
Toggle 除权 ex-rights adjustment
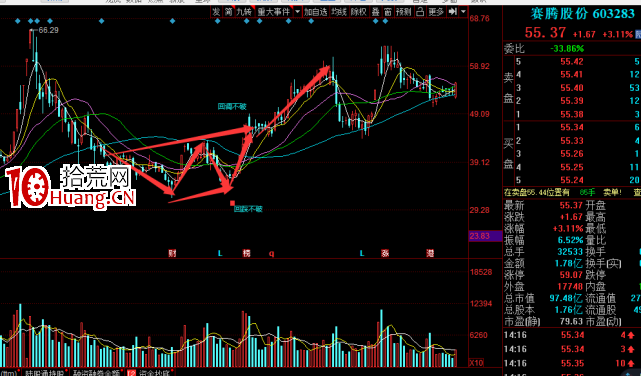[x=359, y=12]
